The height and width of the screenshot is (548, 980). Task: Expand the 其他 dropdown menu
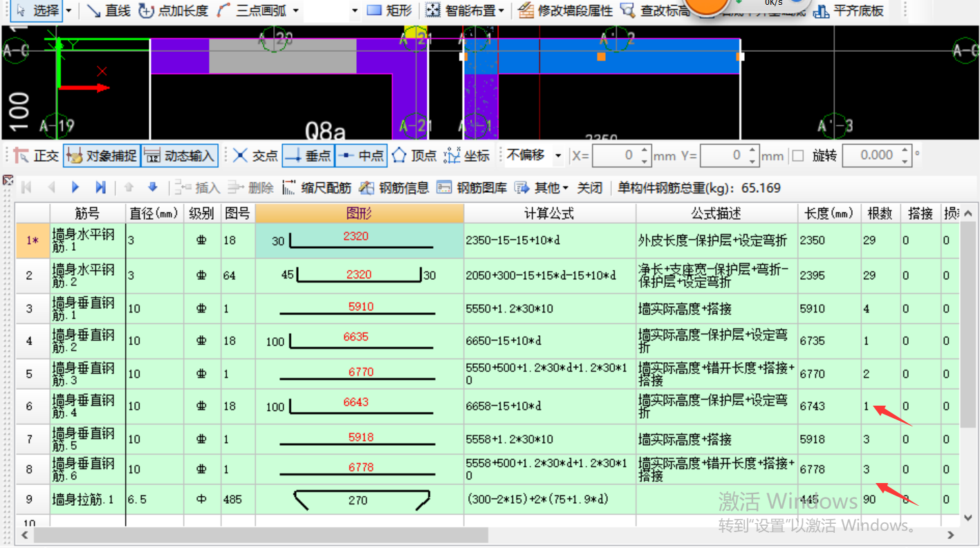[542, 187]
